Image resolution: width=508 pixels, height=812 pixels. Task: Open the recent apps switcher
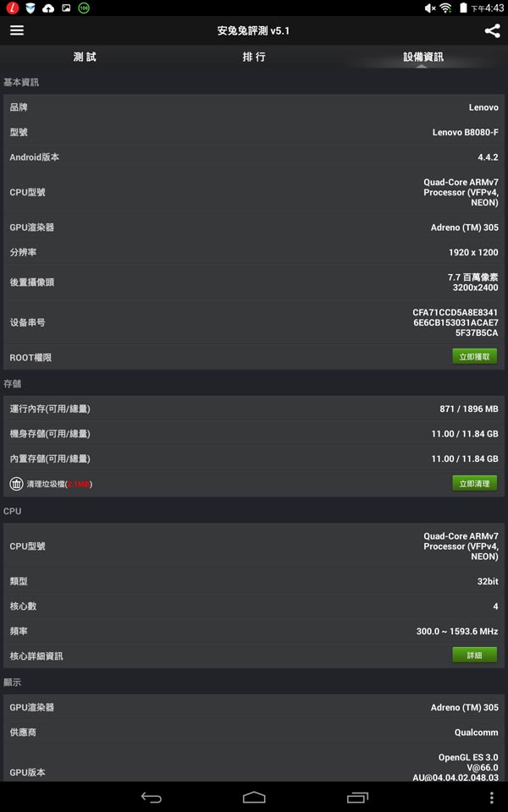(357, 798)
